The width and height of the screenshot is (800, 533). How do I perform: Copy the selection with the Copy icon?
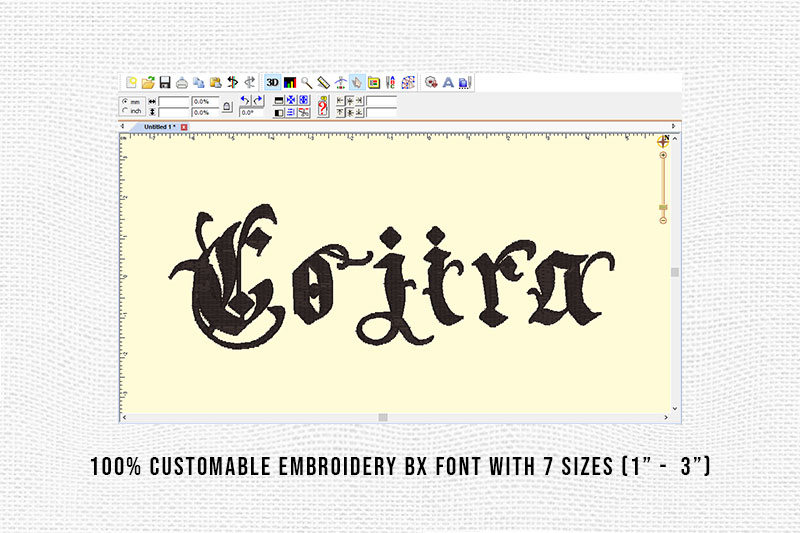click(198, 82)
